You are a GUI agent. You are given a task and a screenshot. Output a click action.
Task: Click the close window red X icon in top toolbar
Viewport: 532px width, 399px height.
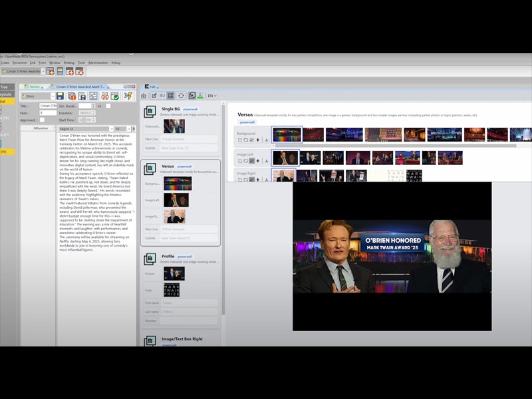pos(79,71)
